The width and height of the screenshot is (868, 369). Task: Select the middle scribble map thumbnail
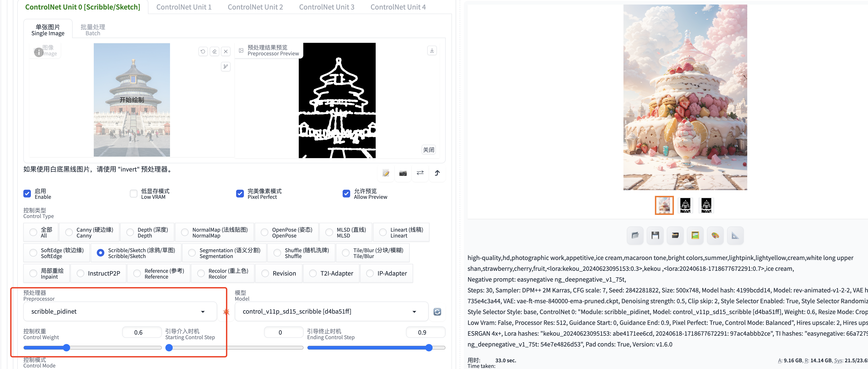coord(685,205)
